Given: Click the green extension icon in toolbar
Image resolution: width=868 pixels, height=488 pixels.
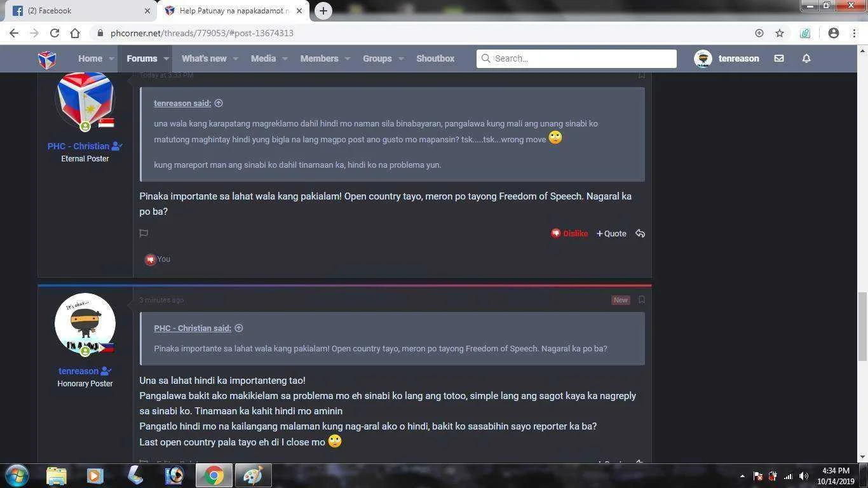Looking at the screenshot, I should point(805,33).
